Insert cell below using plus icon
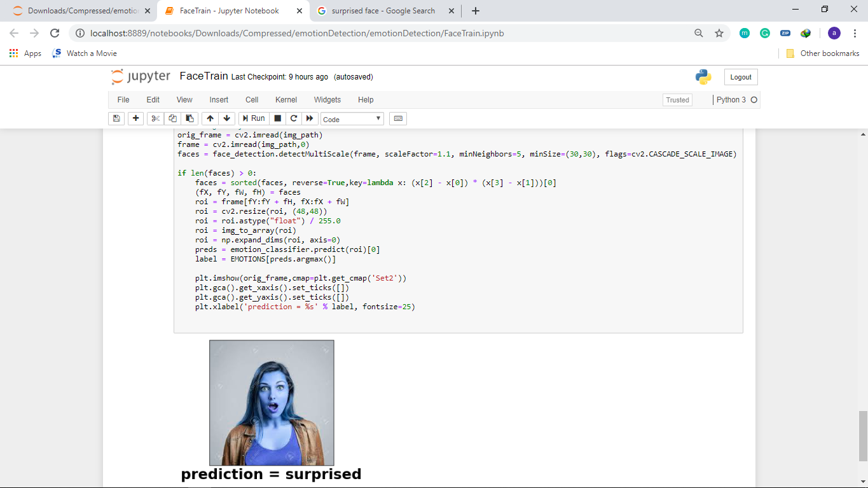868x488 pixels. coord(135,118)
